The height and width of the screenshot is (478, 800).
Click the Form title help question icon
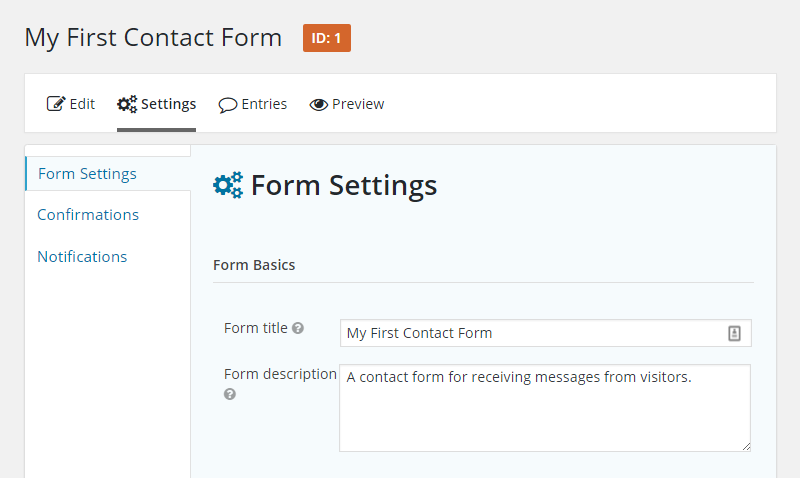click(x=298, y=329)
